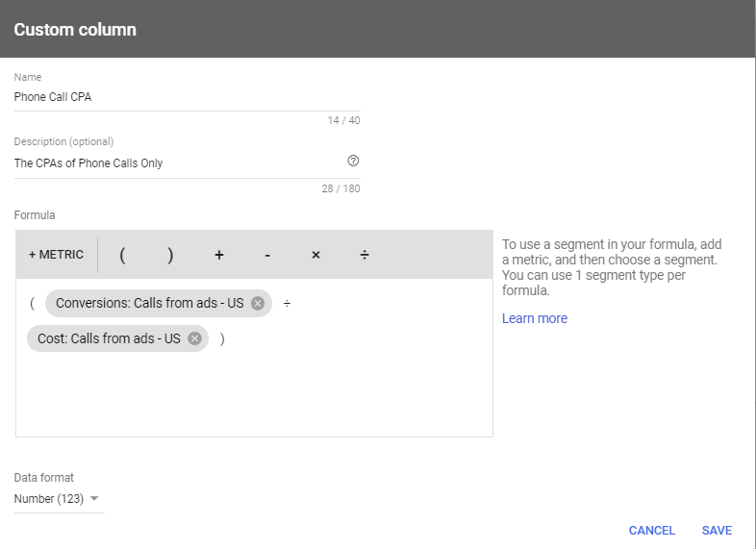The height and width of the screenshot is (549, 756).
Task: Open the Learn more link
Action: pos(535,318)
